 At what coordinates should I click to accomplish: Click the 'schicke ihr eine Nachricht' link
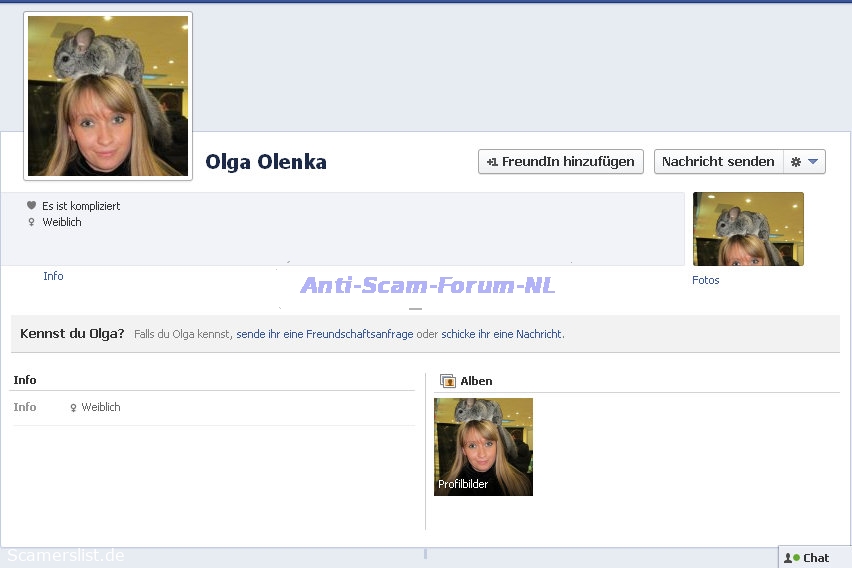coord(501,334)
